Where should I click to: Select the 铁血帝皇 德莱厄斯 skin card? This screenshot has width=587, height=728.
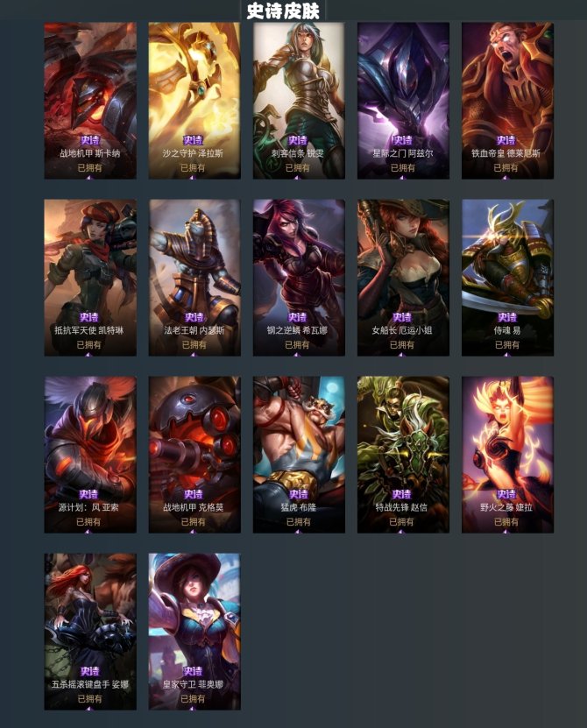[507, 100]
